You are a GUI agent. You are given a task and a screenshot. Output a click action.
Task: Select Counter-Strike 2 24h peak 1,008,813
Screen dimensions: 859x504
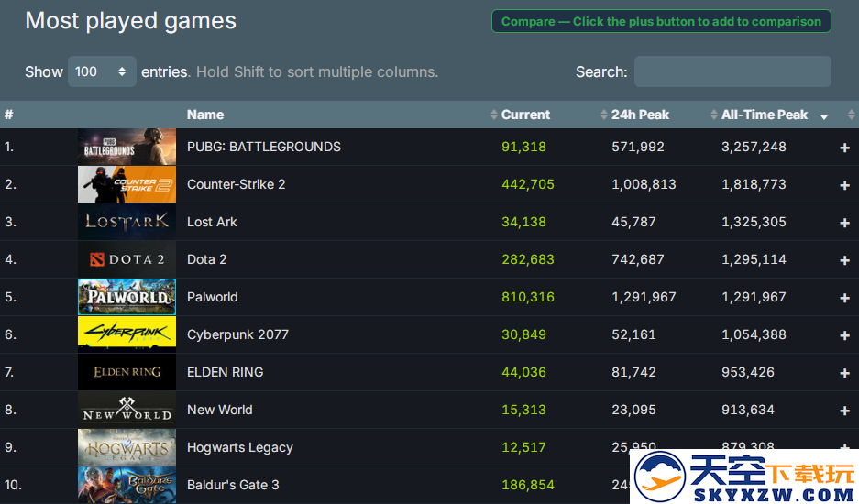(644, 184)
